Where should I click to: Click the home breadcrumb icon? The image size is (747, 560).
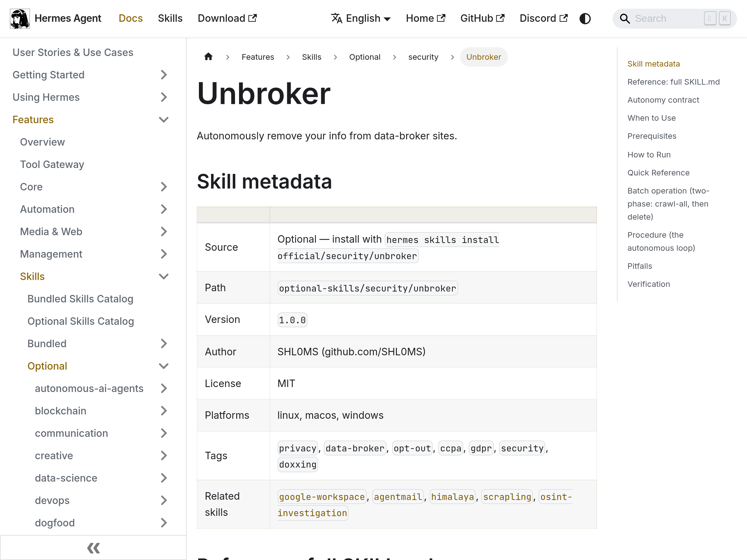coord(208,57)
